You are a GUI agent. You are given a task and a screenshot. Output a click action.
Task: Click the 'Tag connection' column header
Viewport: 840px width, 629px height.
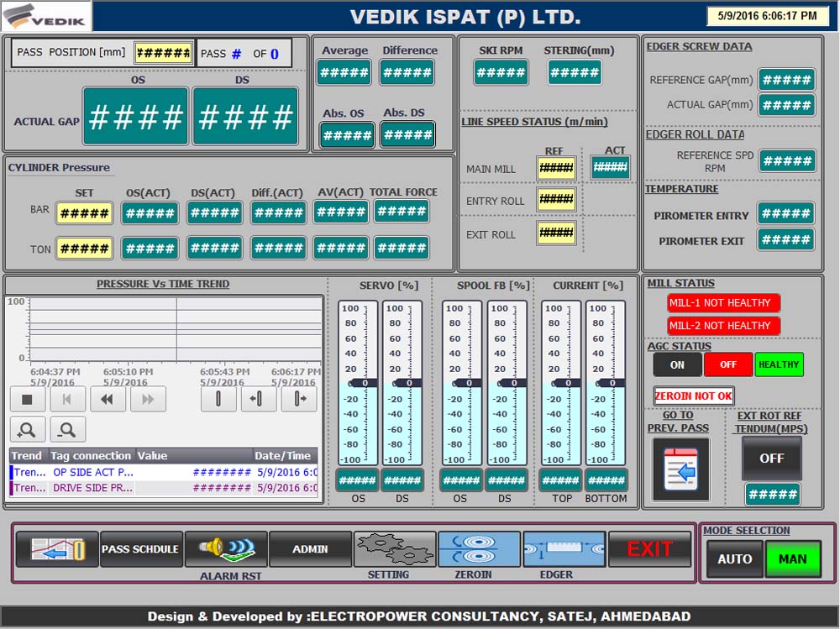tap(91, 456)
